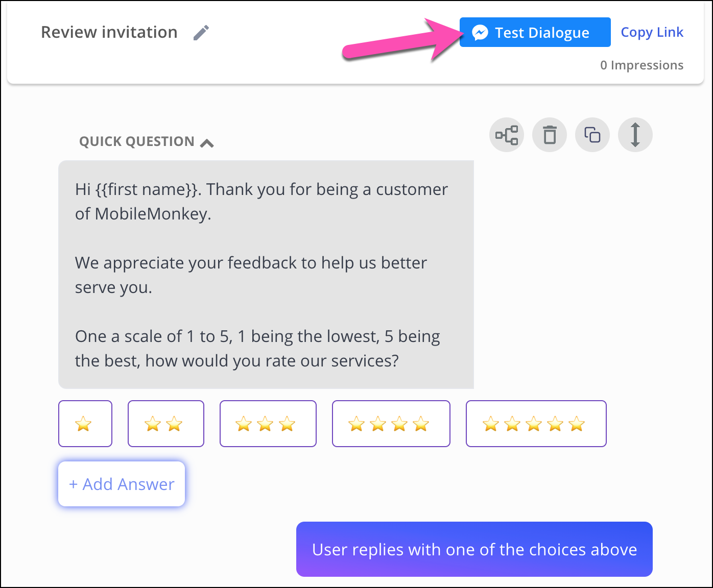Edit the question message text box
This screenshot has width=713, height=588.
coord(266,275)
